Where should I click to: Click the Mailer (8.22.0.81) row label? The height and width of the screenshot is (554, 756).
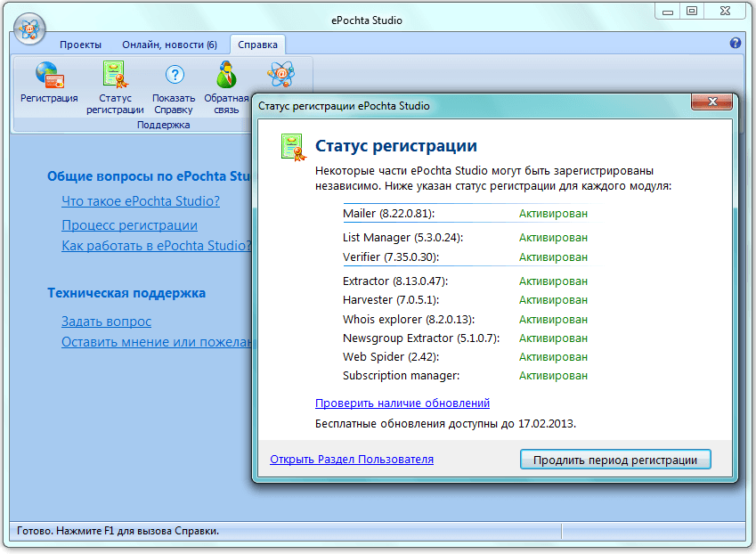click(388, 214)
